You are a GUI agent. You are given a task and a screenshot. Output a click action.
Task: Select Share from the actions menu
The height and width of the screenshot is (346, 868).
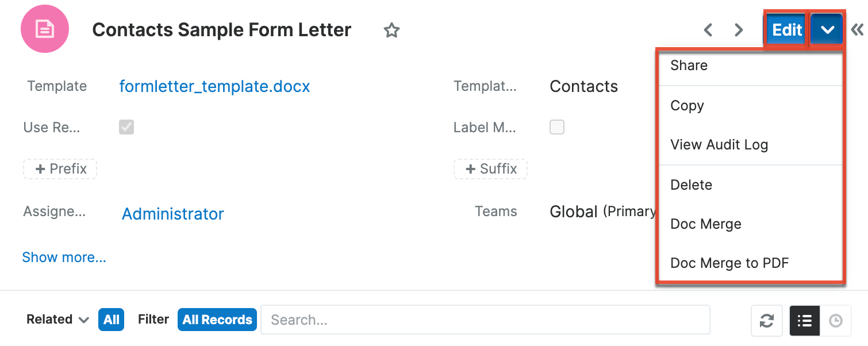point(688,65)
